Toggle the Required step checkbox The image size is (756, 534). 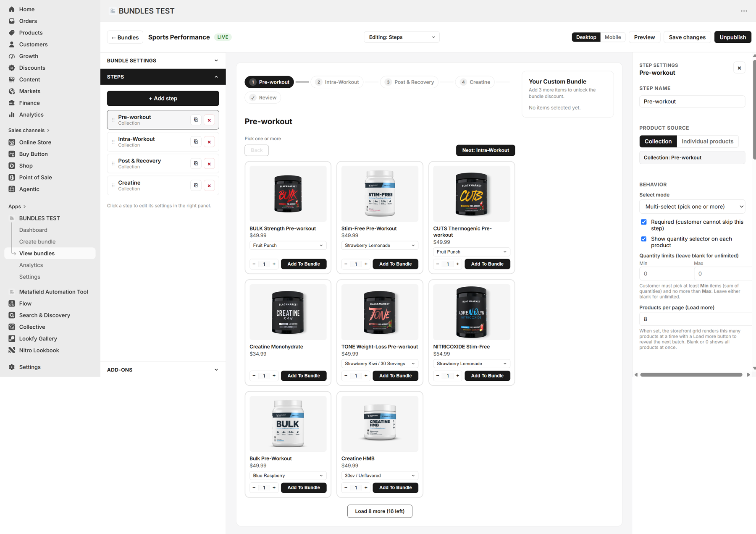(643, 222)
